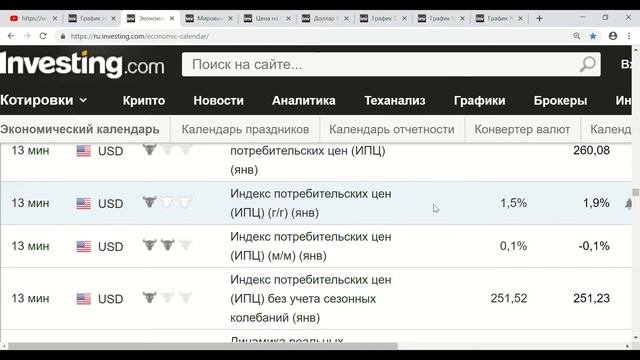
Task: Click the address bar URL ru.investing.com
Action: coord(140,36)
